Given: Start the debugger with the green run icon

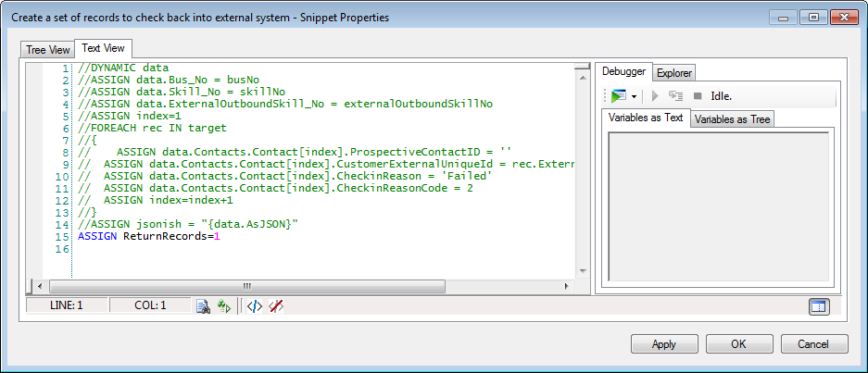Looking at the screenshot, I should (x=618, y=95).
